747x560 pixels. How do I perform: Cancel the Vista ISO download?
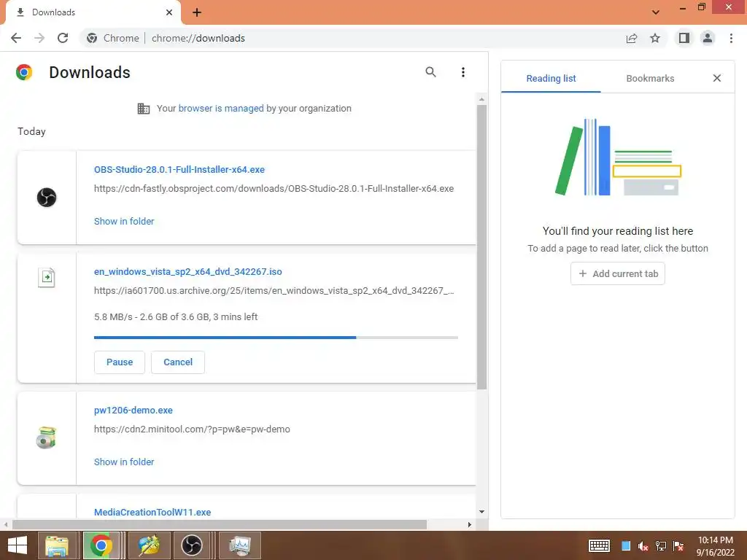pos(178,362)
